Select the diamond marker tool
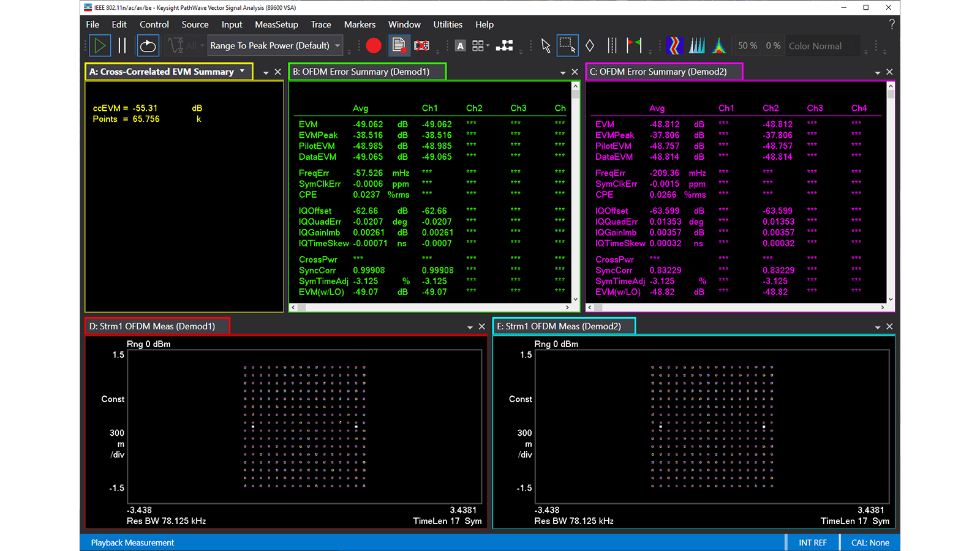The image size is (980, 551). pos(589,45)
